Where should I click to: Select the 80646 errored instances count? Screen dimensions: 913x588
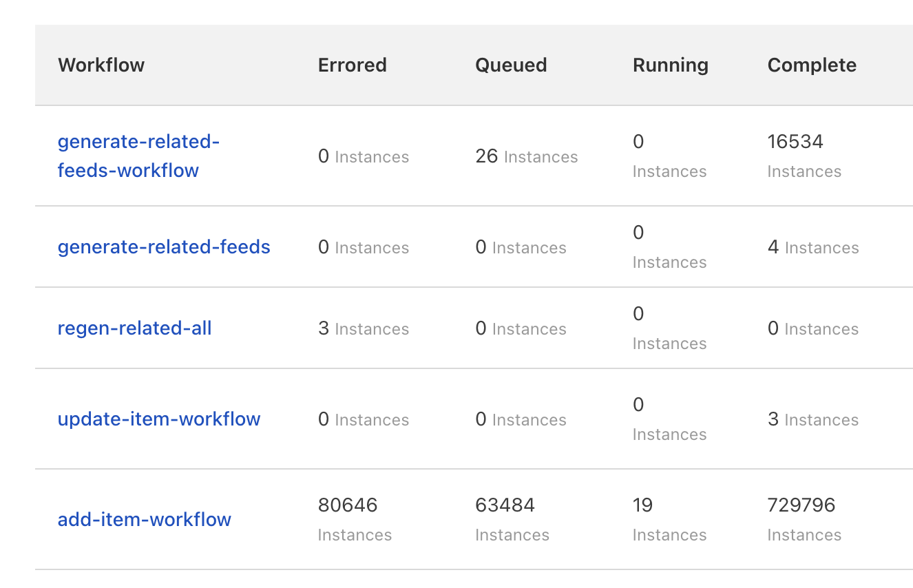click(x=348, y=505)
